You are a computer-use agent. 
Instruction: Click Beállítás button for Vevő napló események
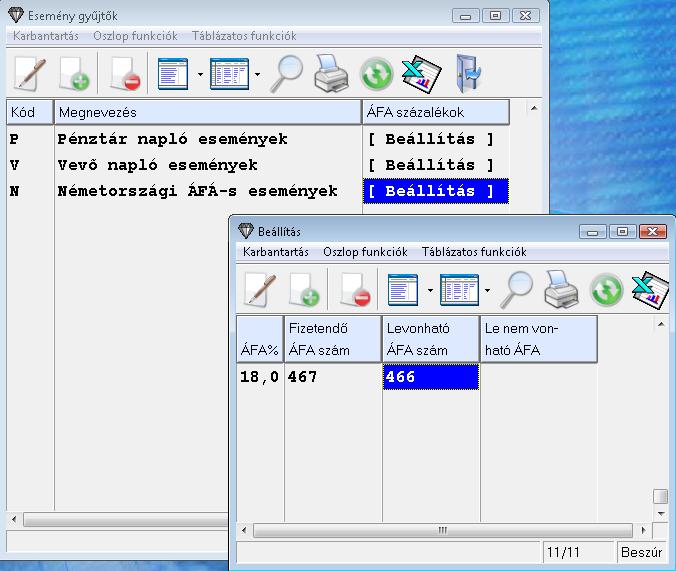431,165
